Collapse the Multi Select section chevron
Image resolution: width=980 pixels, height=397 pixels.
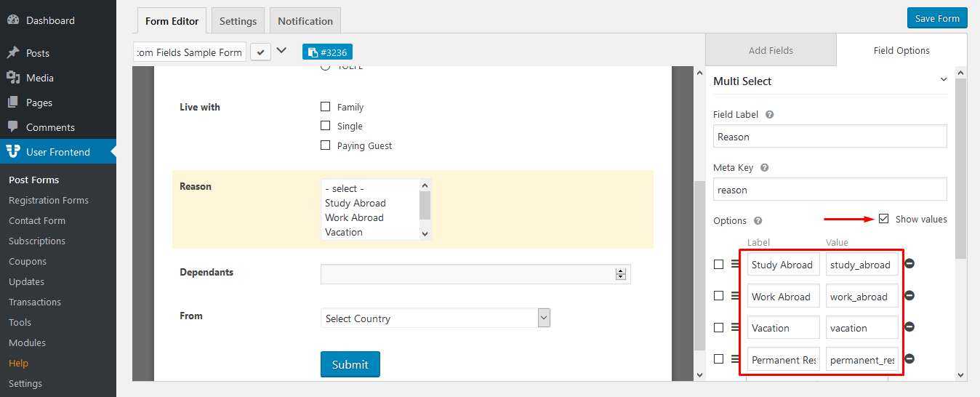pos(944,80)
